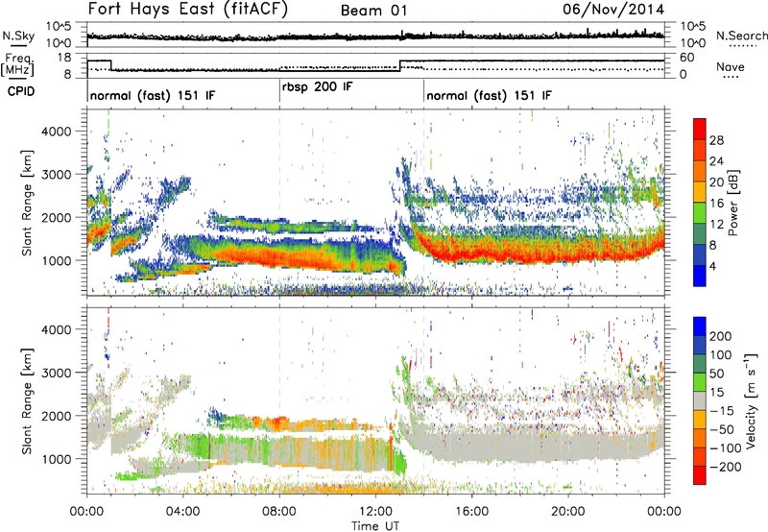The width and height of the screenshot is (768, 532).
Task: Click the second 'normal (fast) 151 IF' label
Action: tap(489, 95)
